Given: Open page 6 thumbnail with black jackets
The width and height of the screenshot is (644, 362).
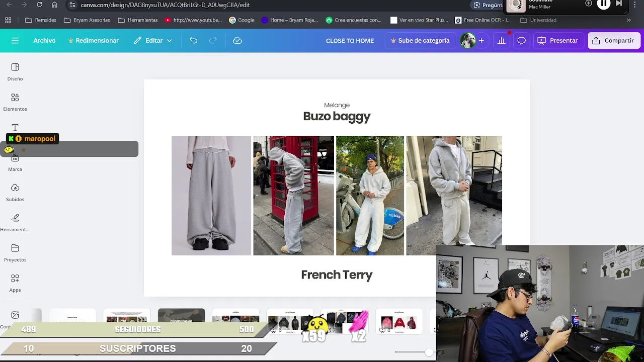Looking at the screenshot, I should pyautogui.click(x=290, y=322).
